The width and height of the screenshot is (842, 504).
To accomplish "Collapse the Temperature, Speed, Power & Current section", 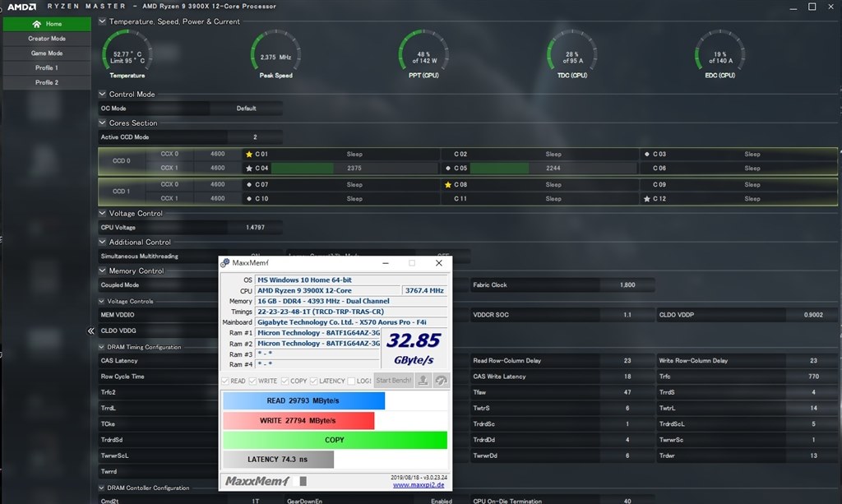I will tap(102, 21).
